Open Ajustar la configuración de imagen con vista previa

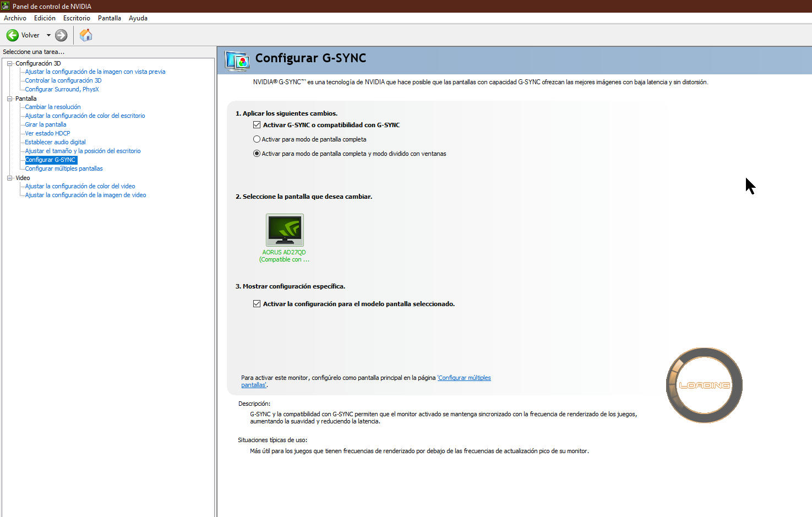tap(95, 72)
